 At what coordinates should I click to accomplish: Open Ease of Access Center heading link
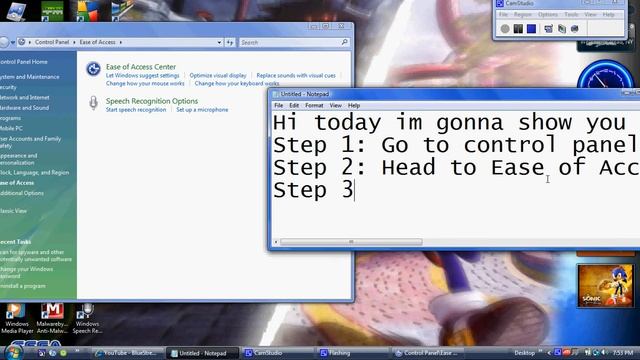pos(141,67)
